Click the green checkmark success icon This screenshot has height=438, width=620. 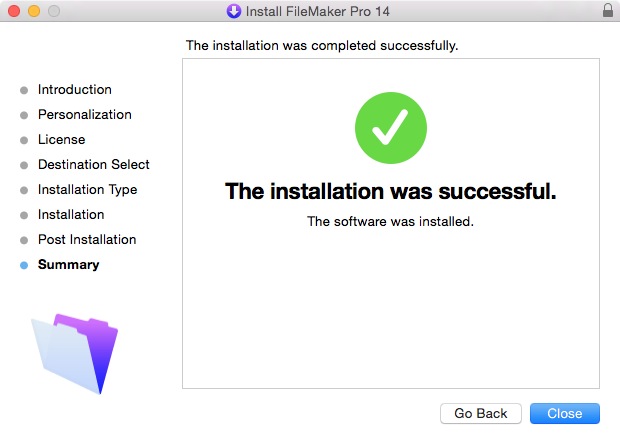point(391,128)
